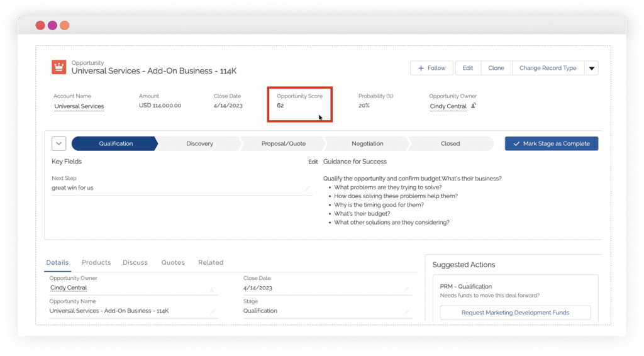
Task: Follow this opportunity
Action: (431, 68)
